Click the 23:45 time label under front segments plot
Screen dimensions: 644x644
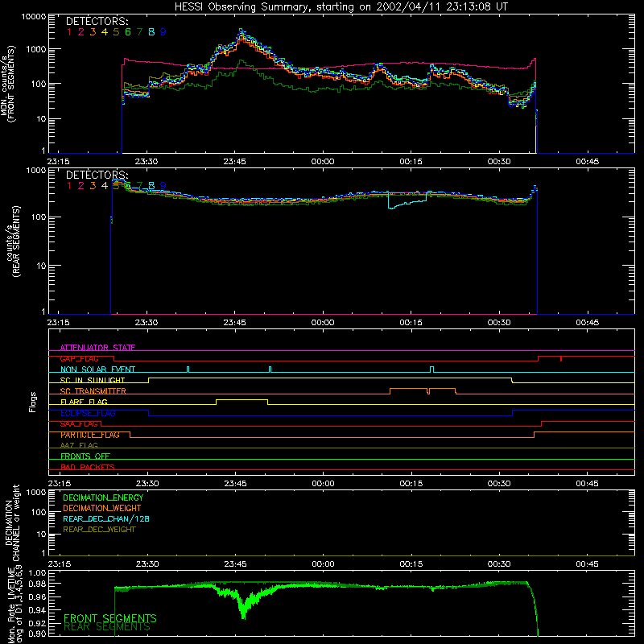coord(234,162)
